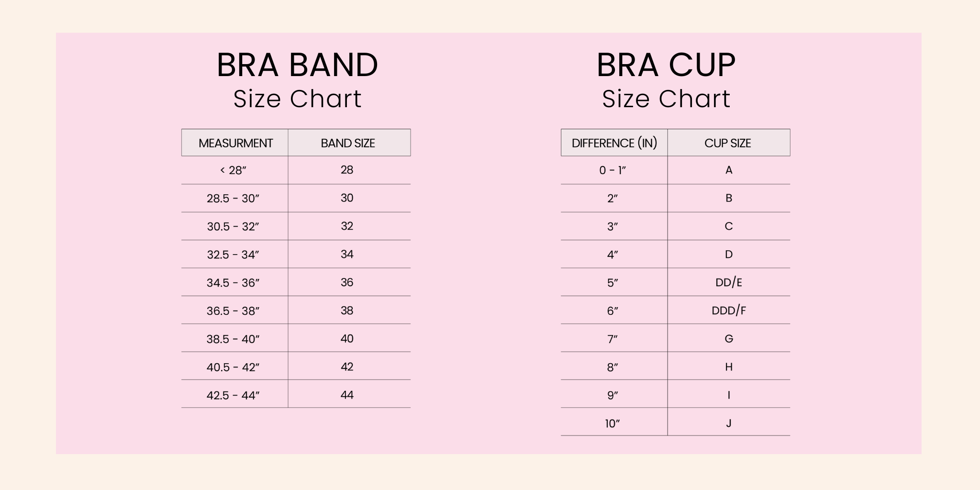
Task: Select the DDD/F cup size cell
Action: (x=729, y=311)
